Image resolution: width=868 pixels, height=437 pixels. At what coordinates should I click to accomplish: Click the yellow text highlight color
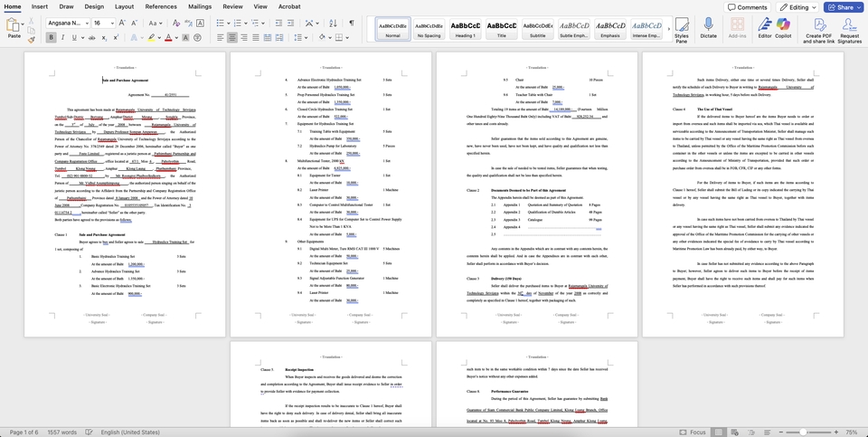(151, 38)
